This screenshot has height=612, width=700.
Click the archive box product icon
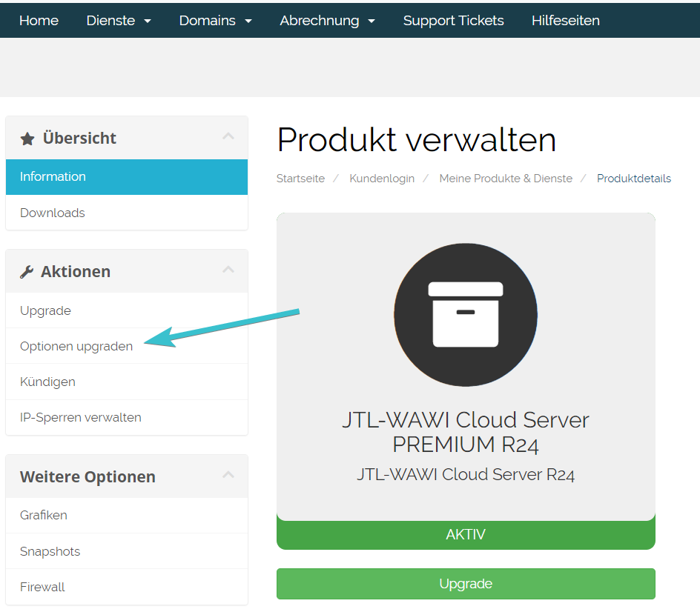(x=466, y=315)
